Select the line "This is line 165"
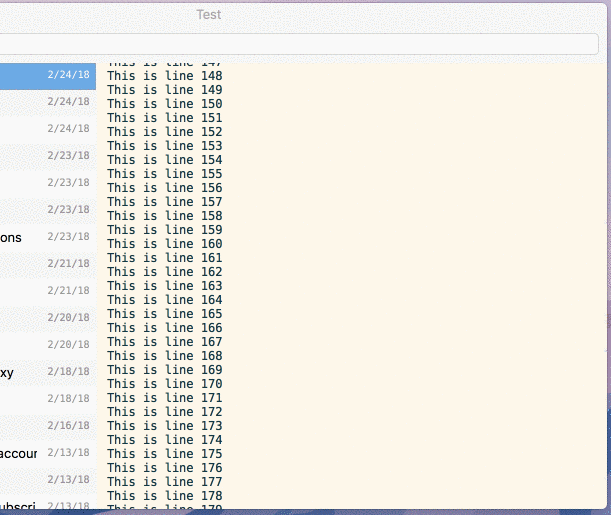611x515 pixels. click(x=165, y=314)
